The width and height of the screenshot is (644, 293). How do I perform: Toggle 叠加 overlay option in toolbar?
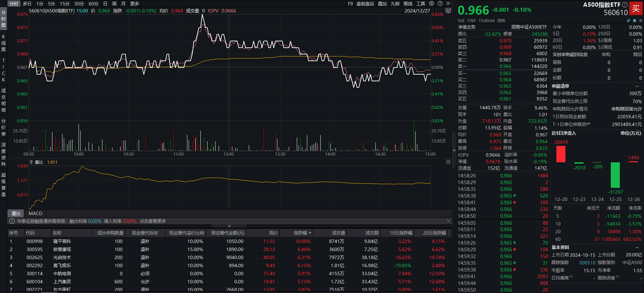tap(382, 4)
